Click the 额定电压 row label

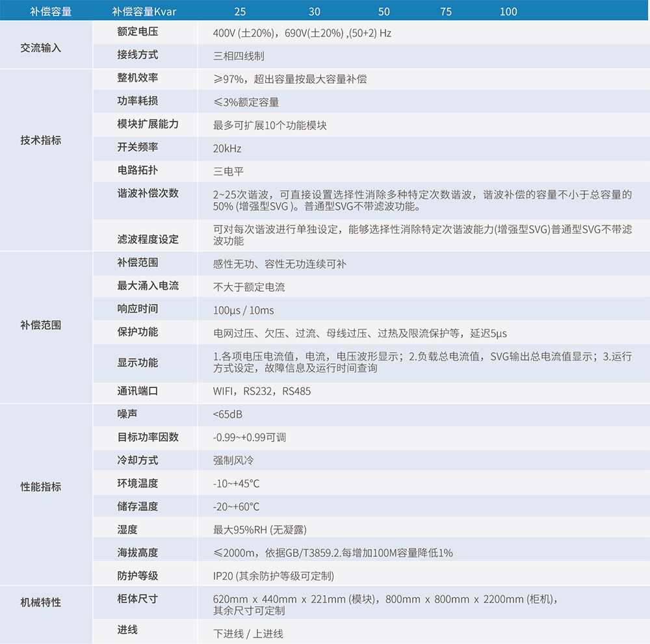pos(137,32)
